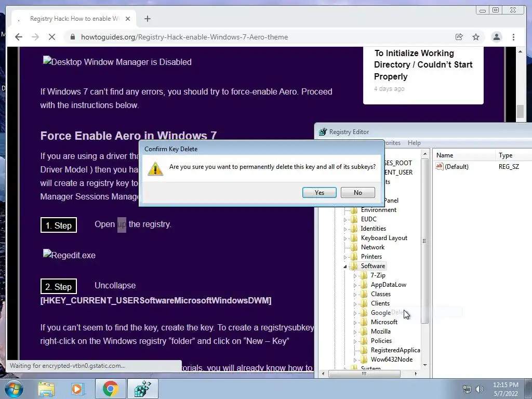Select the Google key folder icon
This screenshot has width=532, height=399.
click(x=364, y=312)
